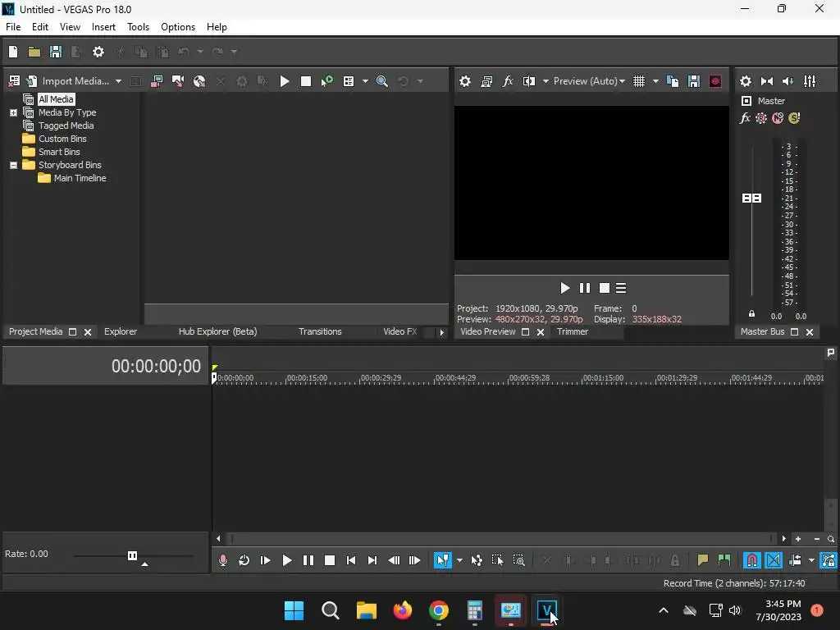Image resolution: width=840 pixels, height=630 pixels.
Task: Open the Insert menu
Action: click(x=103, y=27)
